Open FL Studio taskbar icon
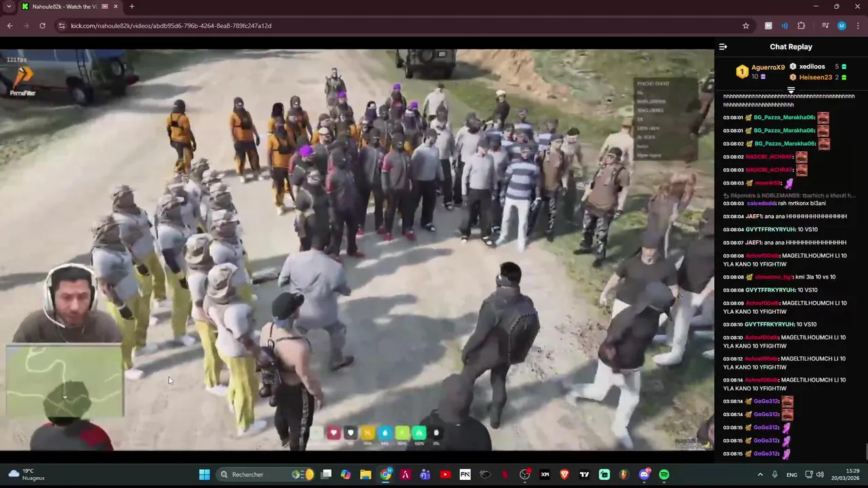The image size is (868, 488). pos(624,474)
